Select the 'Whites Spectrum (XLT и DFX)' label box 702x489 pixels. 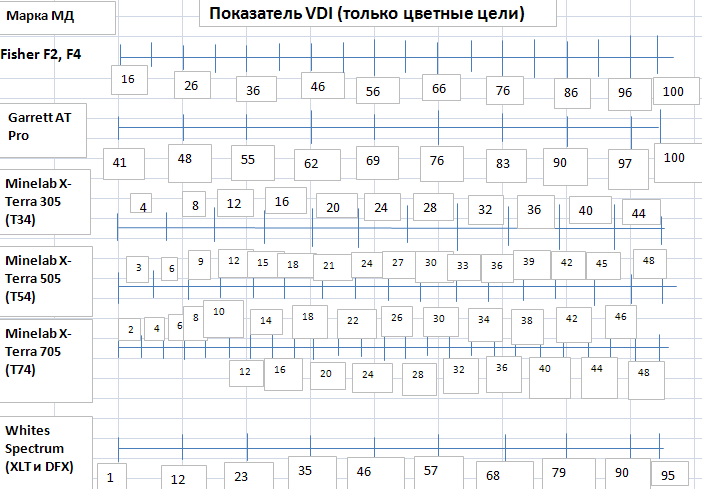(46, 452)
